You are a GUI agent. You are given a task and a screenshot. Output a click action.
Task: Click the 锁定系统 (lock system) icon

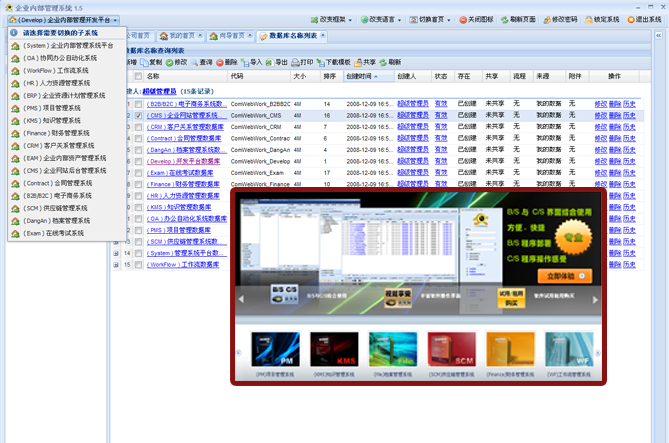[x=600, y=19]
